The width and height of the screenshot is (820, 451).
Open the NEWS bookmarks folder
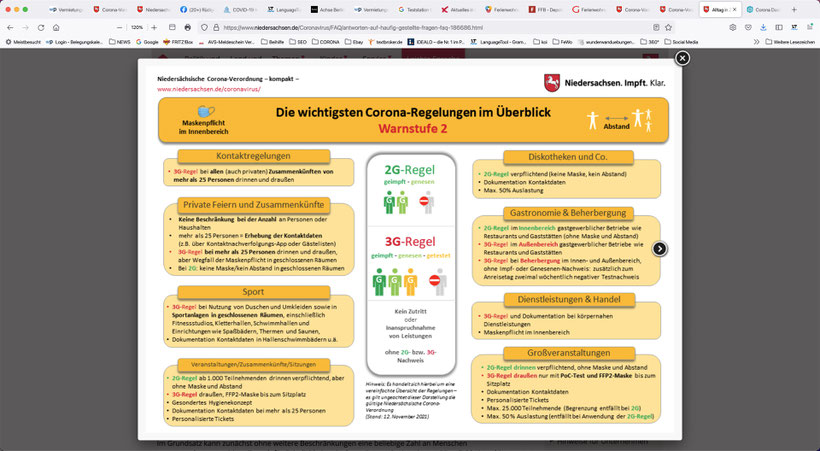pos(120,42)
